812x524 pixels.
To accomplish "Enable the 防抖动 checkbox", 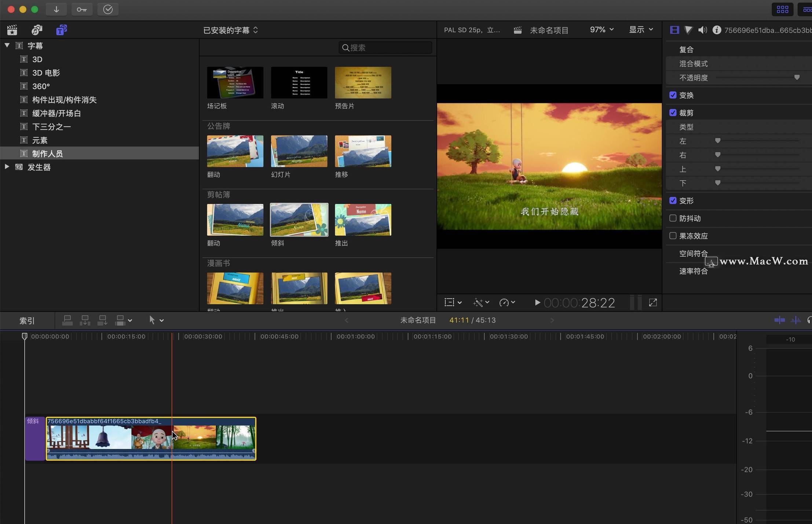I will pyautogui.click(x=673, y=218).
